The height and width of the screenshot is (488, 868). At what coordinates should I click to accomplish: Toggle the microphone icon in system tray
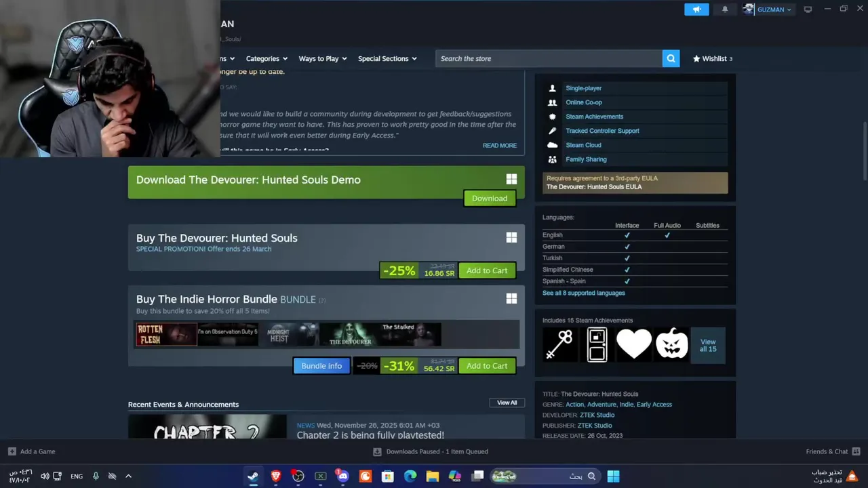point(96,476)
